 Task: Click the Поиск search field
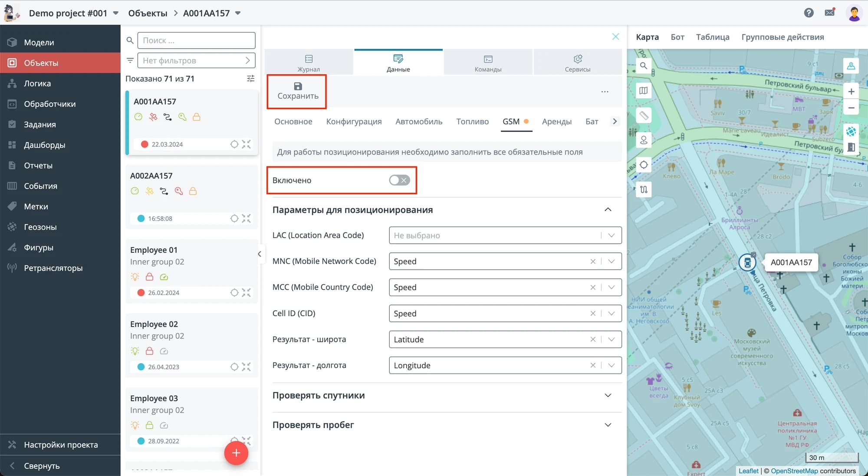(x=196, y=40)
